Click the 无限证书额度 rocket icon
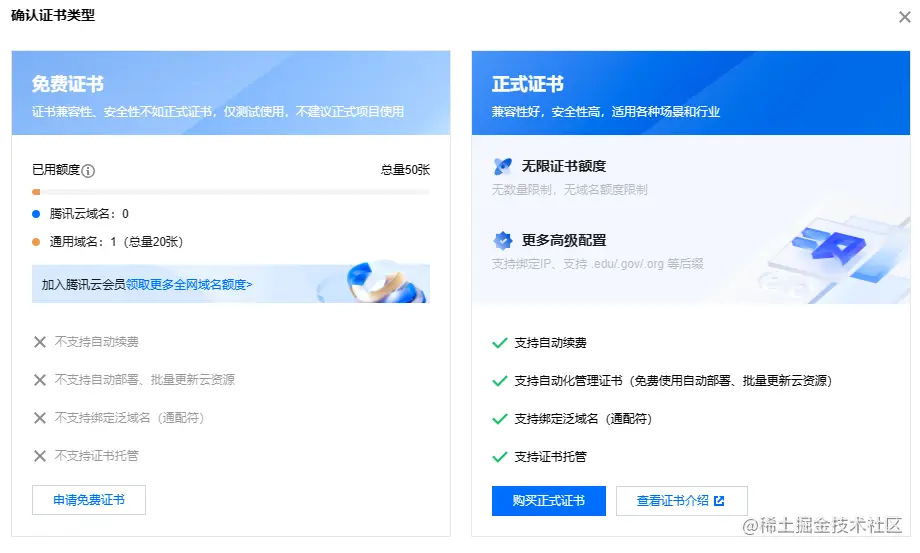 502,167
